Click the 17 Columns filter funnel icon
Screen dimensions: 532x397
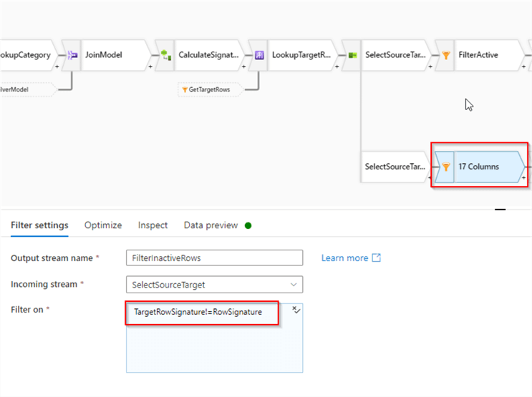click(x=445, y=167)
